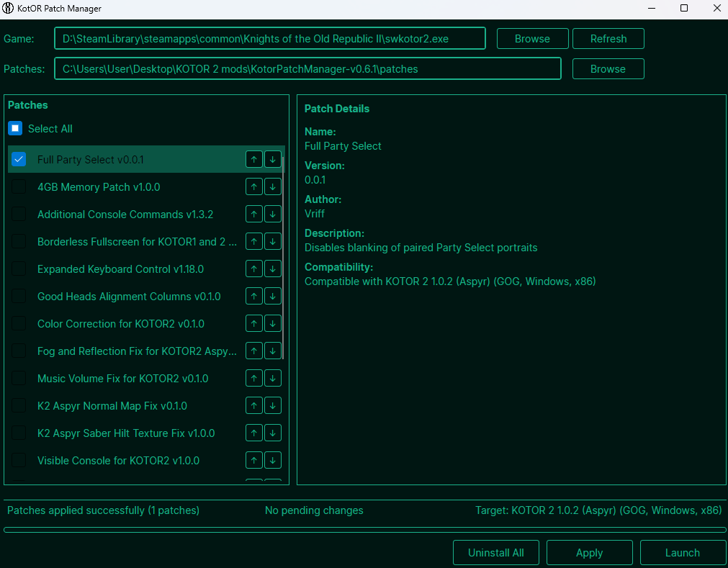This screenshot has width=728, height=568.
Task: Enable Good Heads Alignment Columns checkbox
Action: (19, 296)
